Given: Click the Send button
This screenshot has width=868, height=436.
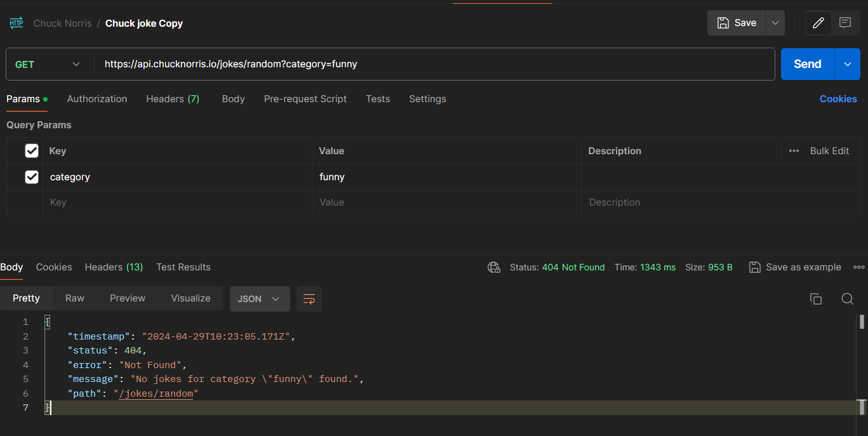Looking at the screenshot, I should (807, 64).
